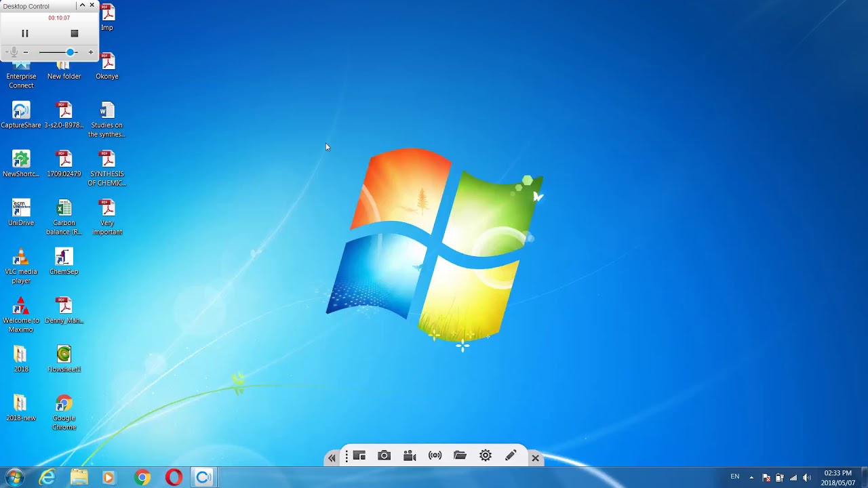Launch Chrome from the taskbar
The height and width of the screenshot is (488, 868).
[142, 478]
